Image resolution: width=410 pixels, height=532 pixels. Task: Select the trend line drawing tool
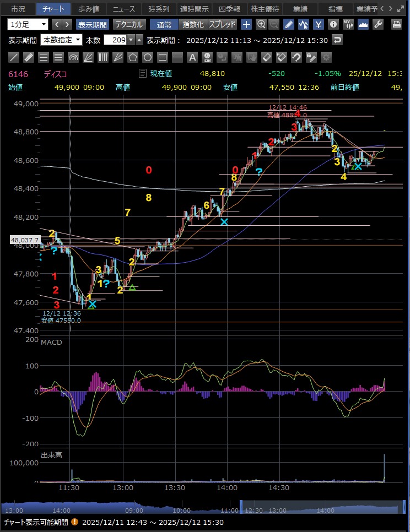pos(14,57)
